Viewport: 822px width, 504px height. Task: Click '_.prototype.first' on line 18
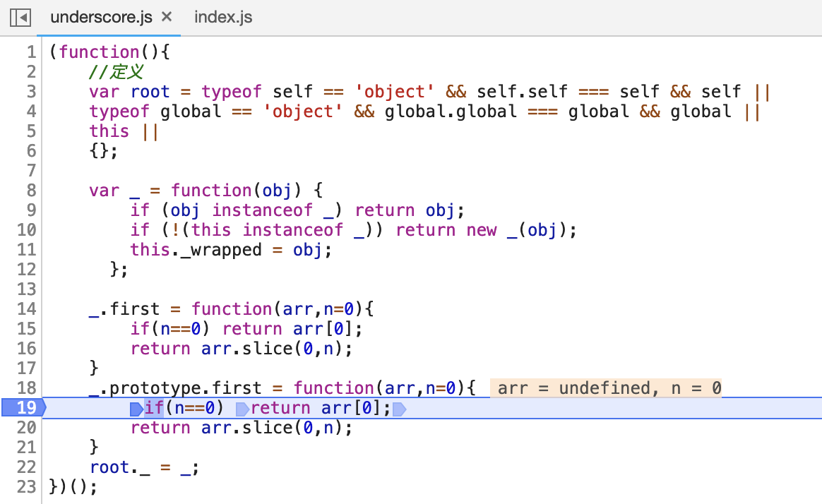pyautogui.click(x=175, y=388)
